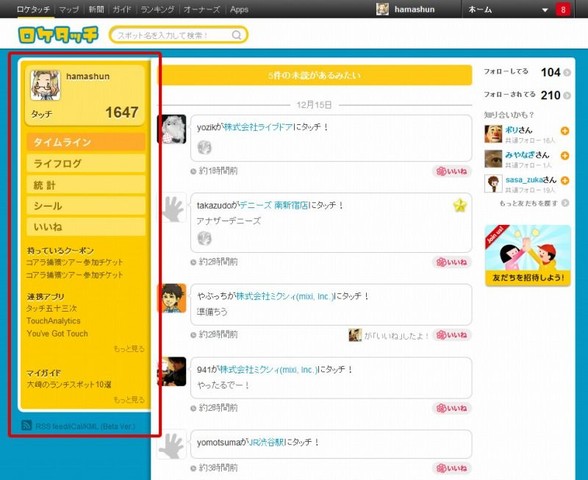Click the arrow beside もっと友だちを探す
Screen dimensions: 588x480
(565, 203)
